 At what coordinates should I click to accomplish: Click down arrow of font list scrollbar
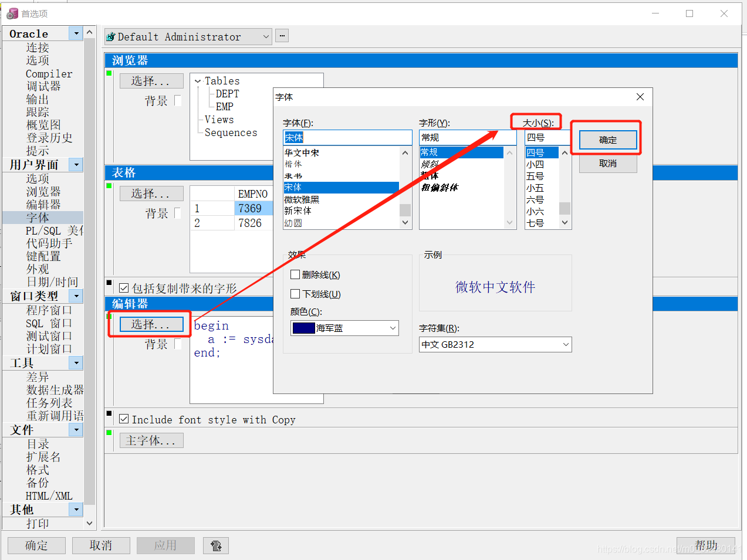pos(405,223)
